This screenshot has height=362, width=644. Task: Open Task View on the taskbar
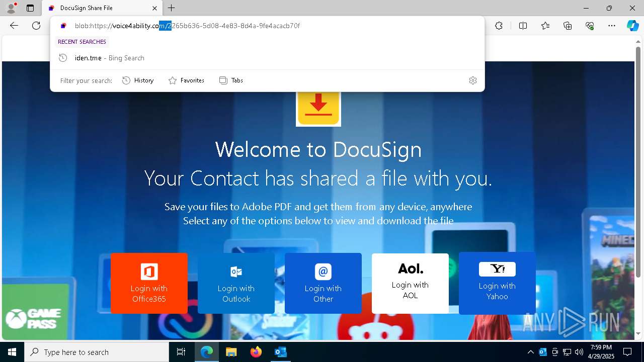pos(181,352)
